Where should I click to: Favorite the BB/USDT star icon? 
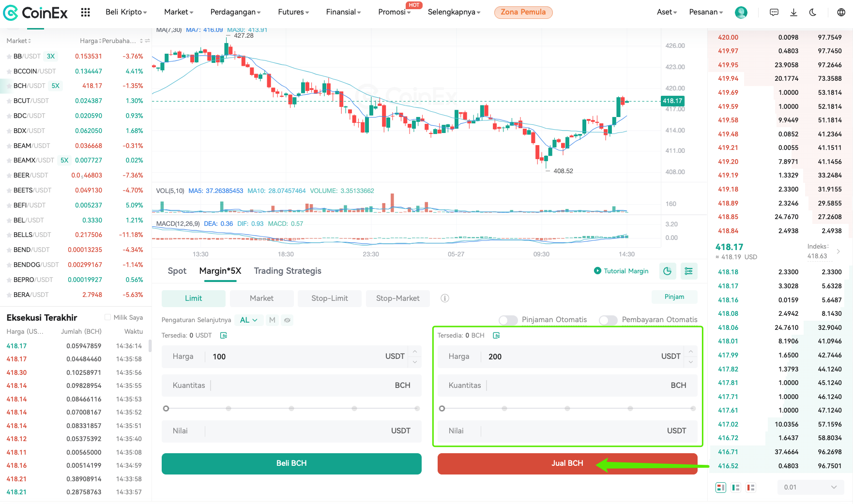pos(9,57)
